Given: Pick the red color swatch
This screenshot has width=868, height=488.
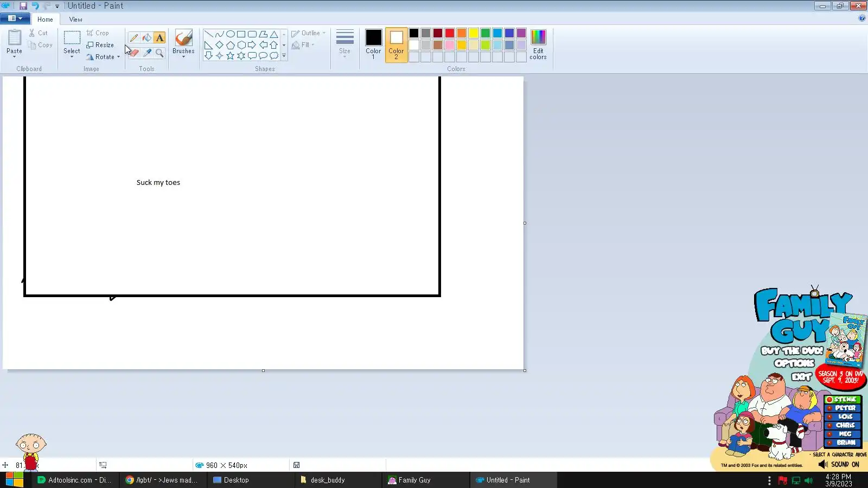Looking at the screenshot, I should (450, 34).
